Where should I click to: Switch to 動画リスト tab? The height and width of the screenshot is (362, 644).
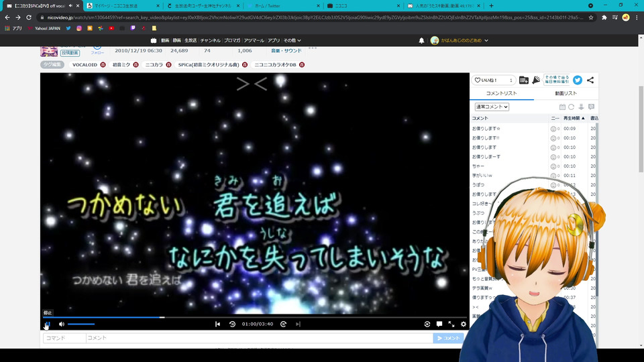point(566,94)
